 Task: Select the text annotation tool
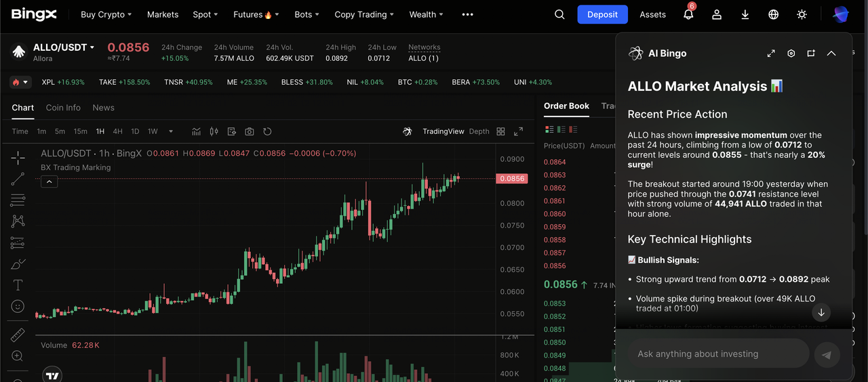(18, 285)
